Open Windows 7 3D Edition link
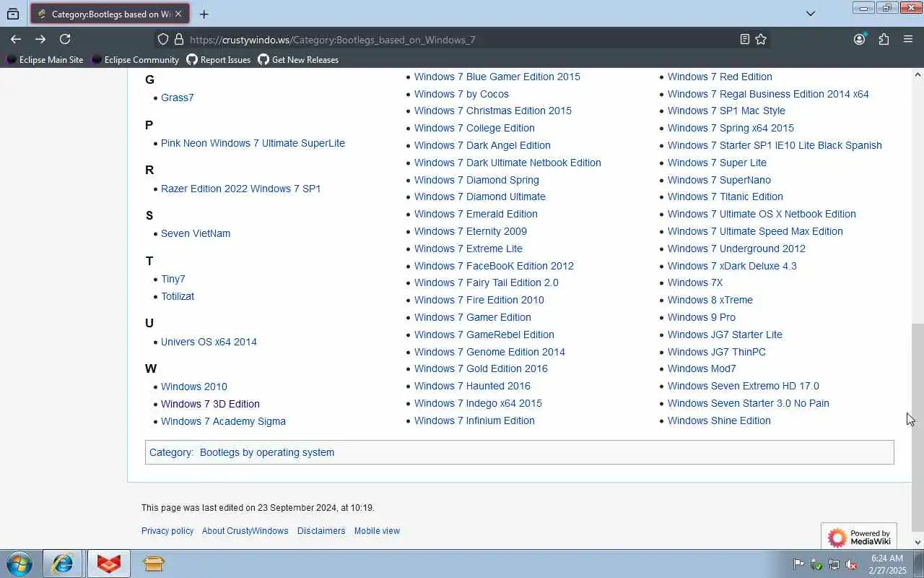924x578 pixels. (210, 404)
